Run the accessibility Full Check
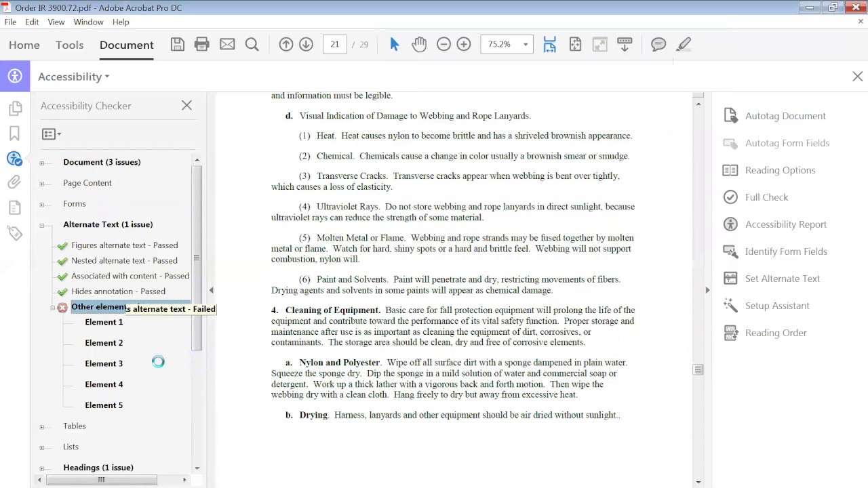The width and height of the screenshot is (868, 488). (755, 197)
